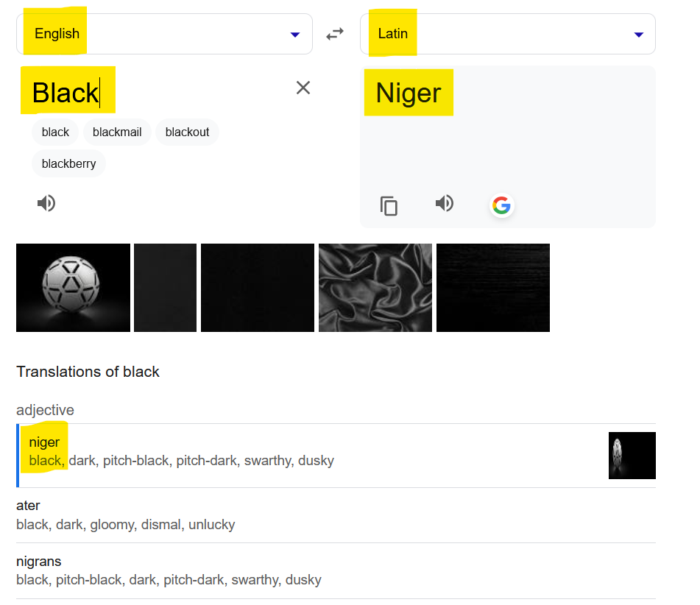Open the small image beside the niger entry
Viewport: 700px width, 605px height.
[x=632, y=456]
